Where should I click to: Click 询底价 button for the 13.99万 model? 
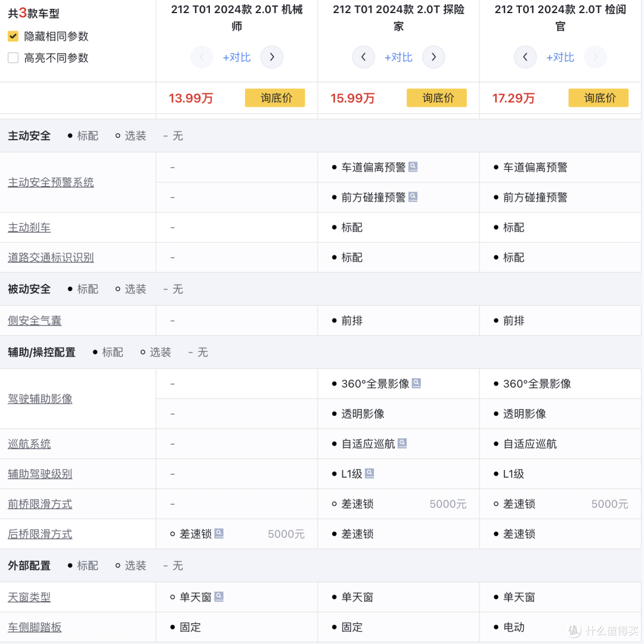pyautogui.click(x=275, y=98)
